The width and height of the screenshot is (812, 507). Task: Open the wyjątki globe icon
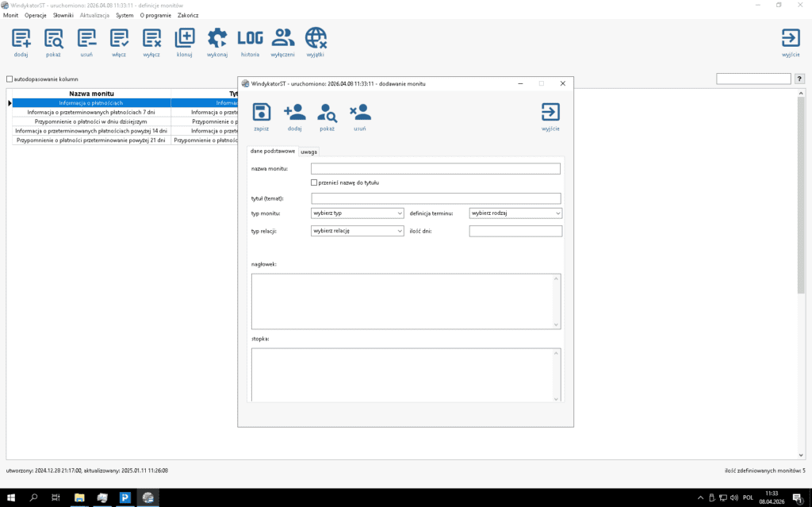point(316,38)
